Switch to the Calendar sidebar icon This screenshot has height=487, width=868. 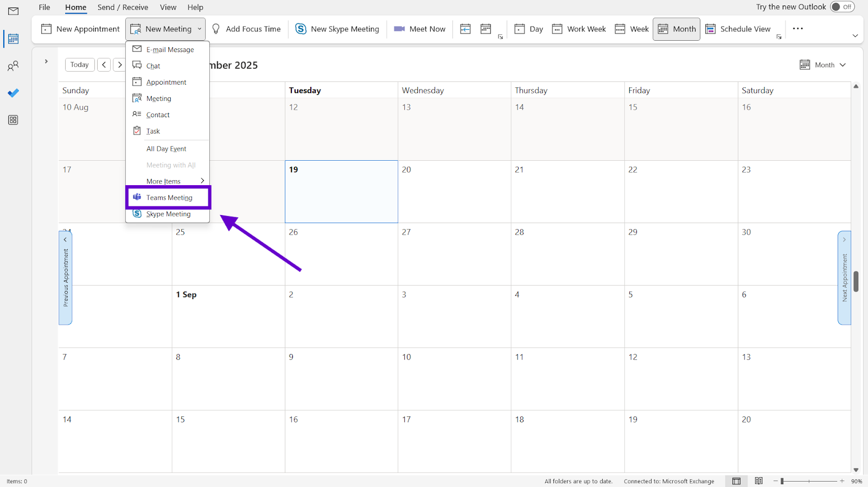(x=13, y=39)
